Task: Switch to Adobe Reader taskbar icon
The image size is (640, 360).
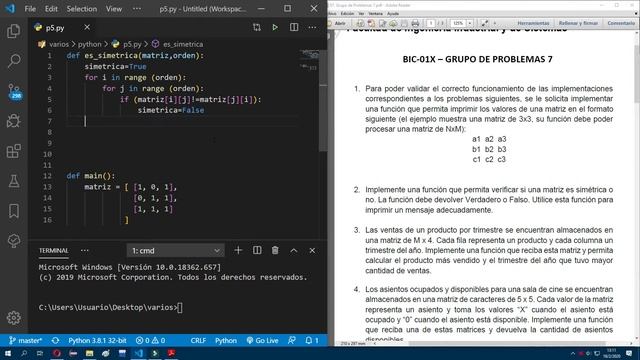Action: tap(171, 353)
